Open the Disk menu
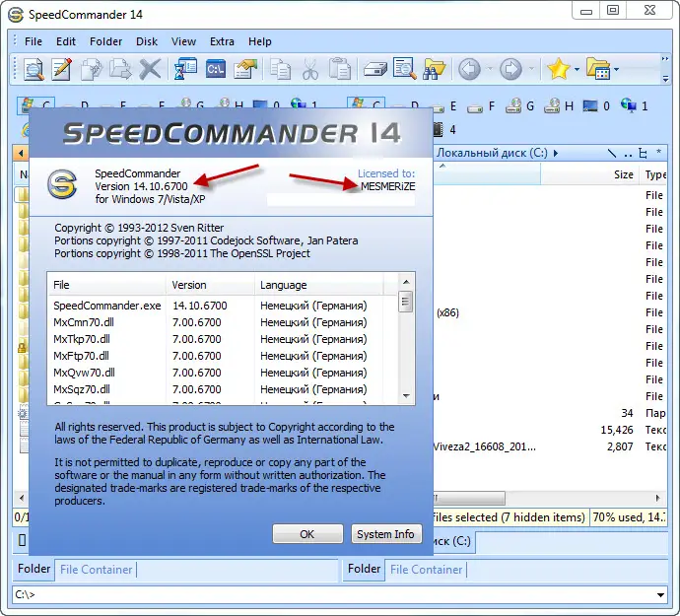The image size is (680, 616). [147, 41]
